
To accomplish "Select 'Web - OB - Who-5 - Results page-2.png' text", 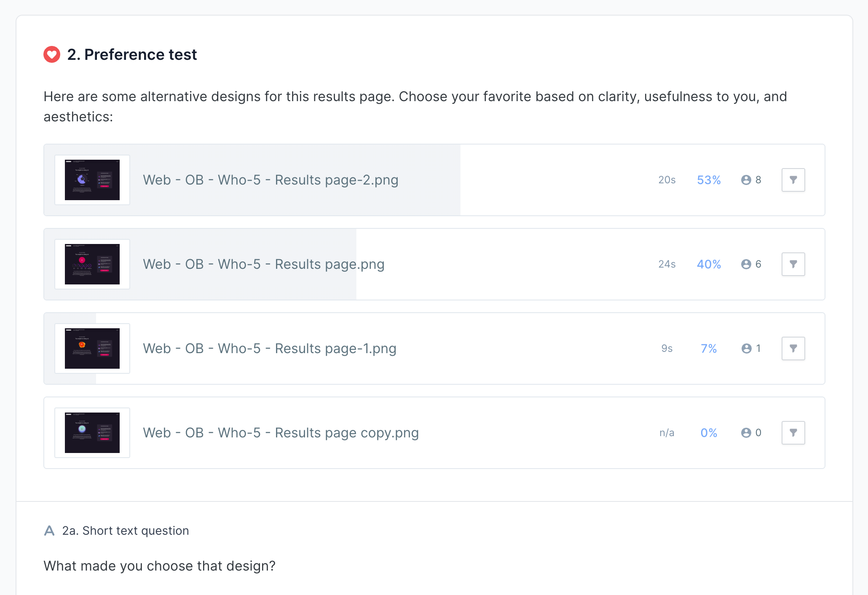I will click(271, 180).
